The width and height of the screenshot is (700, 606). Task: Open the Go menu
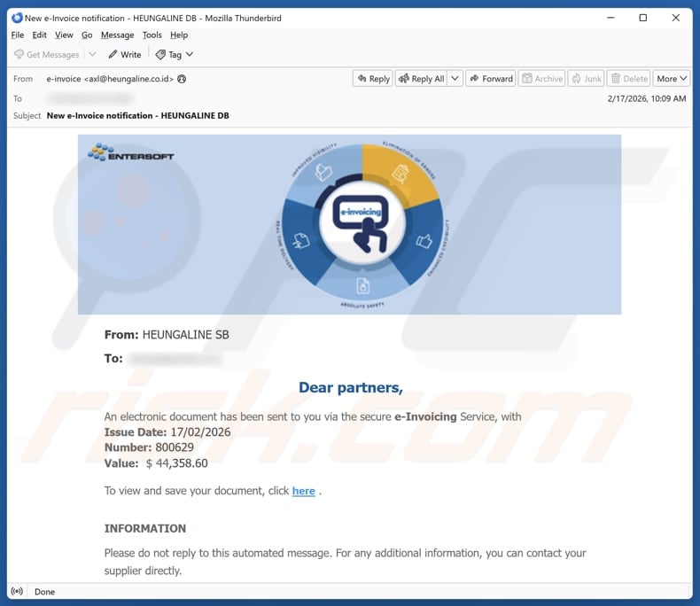point(87,35)
